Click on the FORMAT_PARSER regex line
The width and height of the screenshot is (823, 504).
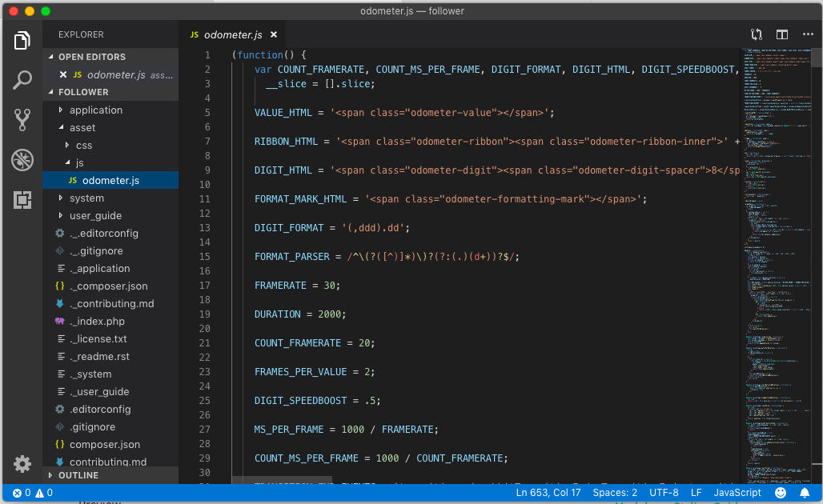click(x=387, y=257)
